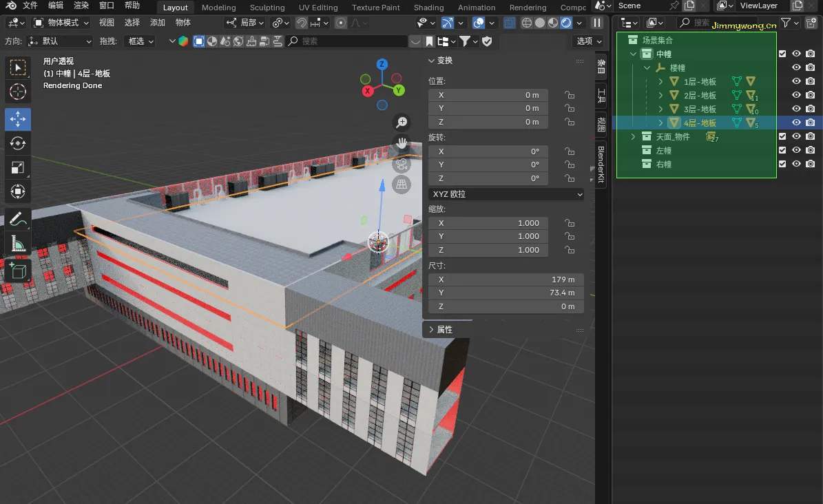Click the 选项 options button
Screen dimensions: 823x504
point(587,41)
